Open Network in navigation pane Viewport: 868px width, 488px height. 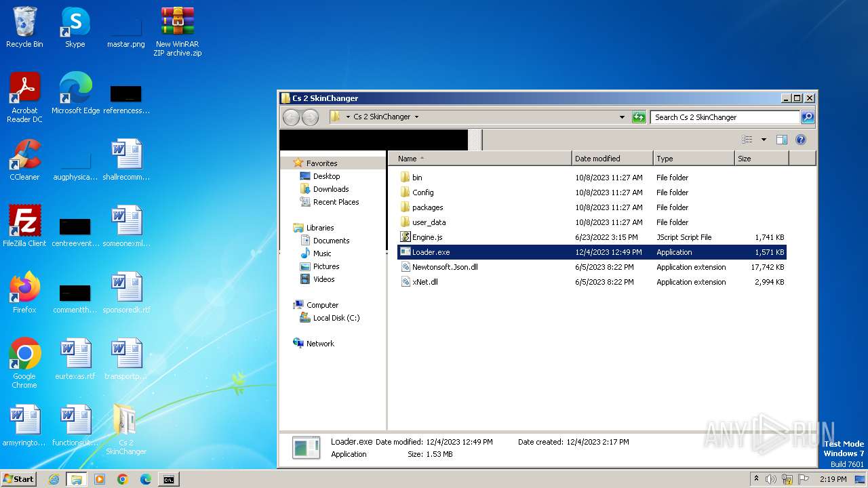point(314,344)
